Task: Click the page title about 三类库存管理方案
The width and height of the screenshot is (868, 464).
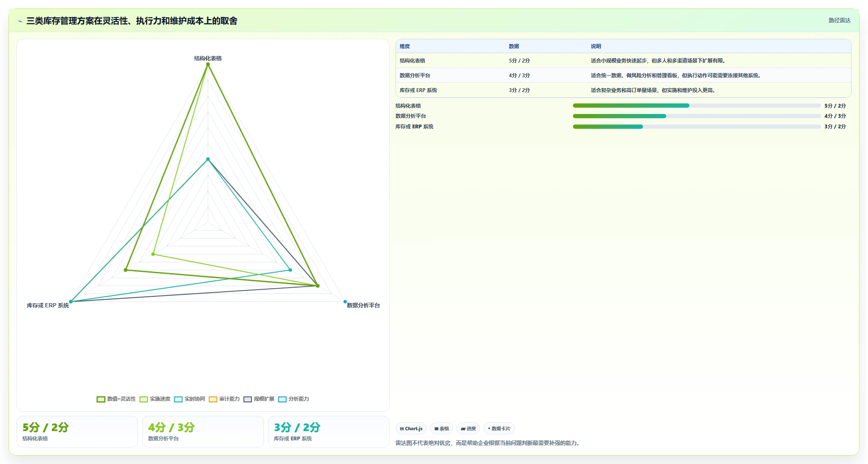Action: (132, 21)
